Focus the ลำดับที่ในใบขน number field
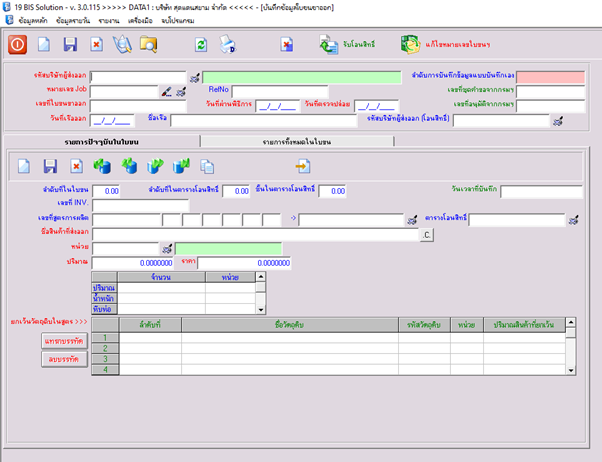The image size is (602, 462). point(106,191)
